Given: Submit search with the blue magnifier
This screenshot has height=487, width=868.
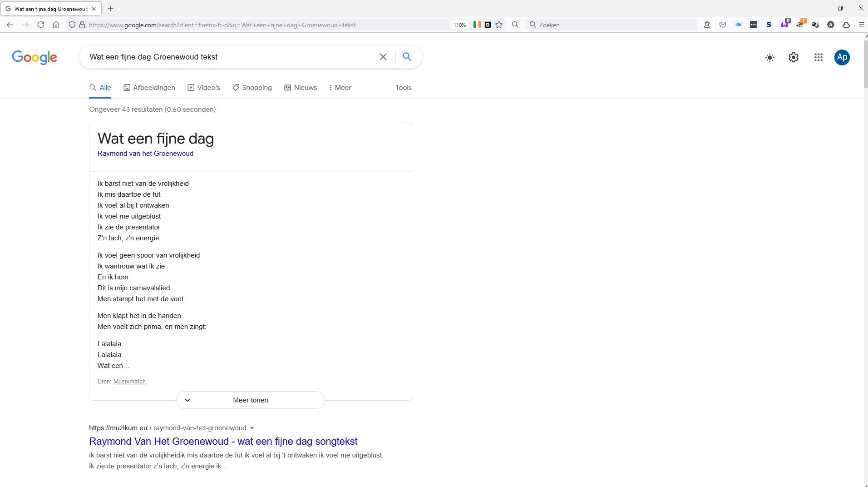Looking at the screenshot, I should [x=407, y=57].
